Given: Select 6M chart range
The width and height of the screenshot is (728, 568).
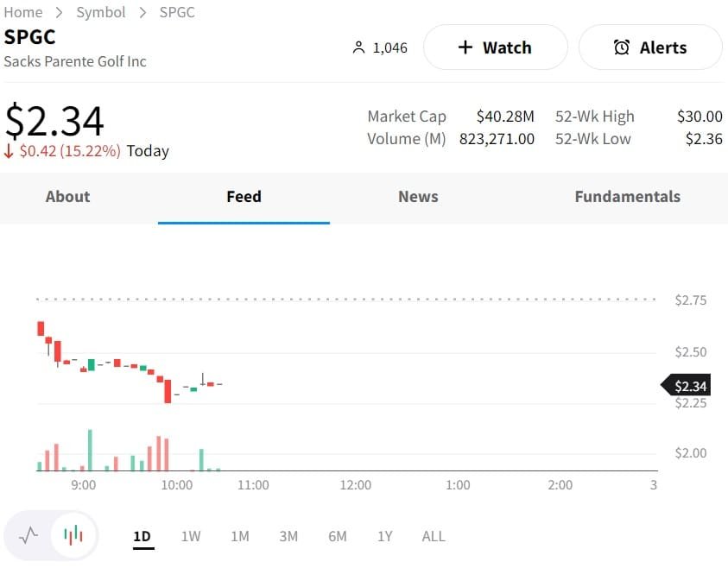Looking at the screenshot, I should tap(338, 536).
